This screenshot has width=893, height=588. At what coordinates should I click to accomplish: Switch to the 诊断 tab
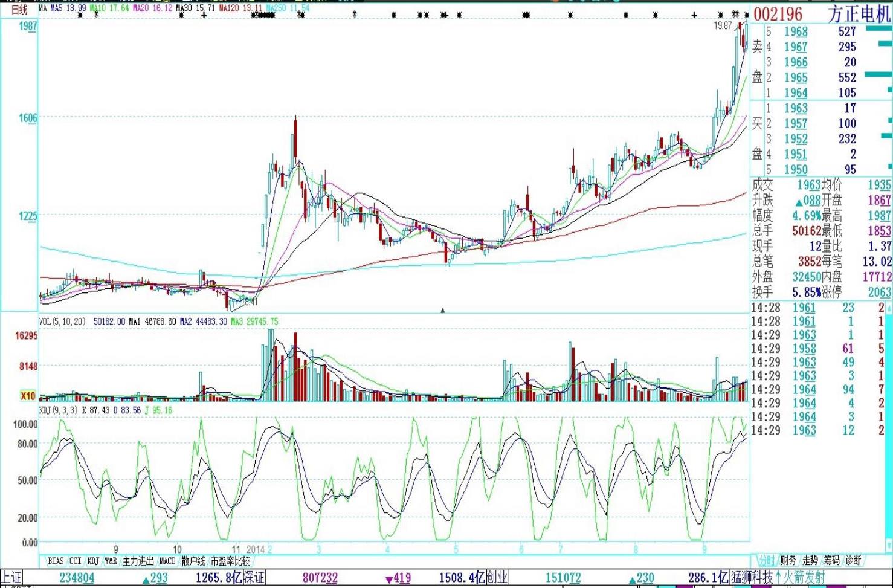tap(853, 560)
